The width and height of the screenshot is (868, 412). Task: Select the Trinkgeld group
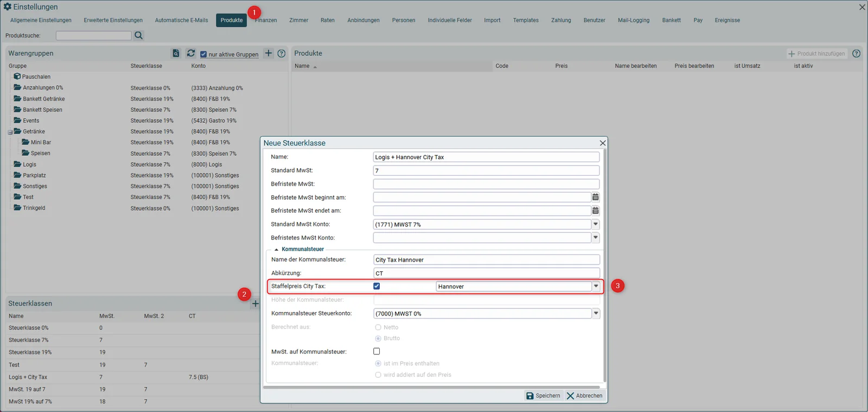click(34, 208)
